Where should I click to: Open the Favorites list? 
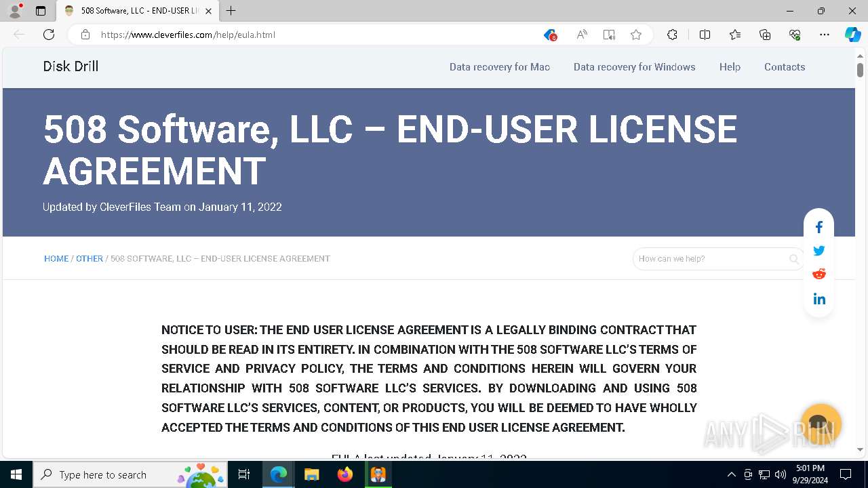click(x=735, y=35)
